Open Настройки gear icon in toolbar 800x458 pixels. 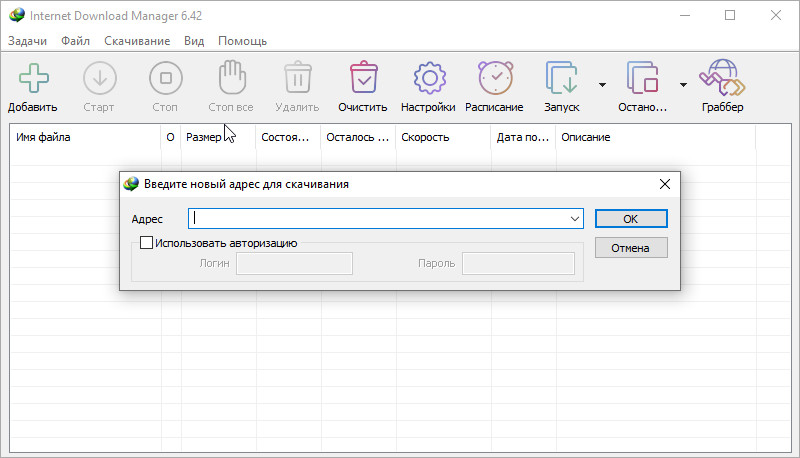[x=428, y=78]
